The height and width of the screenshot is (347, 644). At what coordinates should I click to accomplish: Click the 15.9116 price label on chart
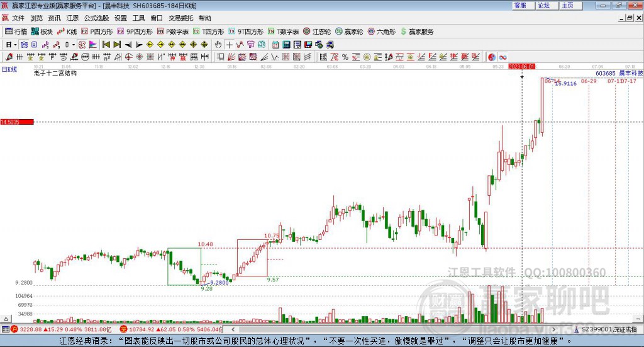click(566, 84)
